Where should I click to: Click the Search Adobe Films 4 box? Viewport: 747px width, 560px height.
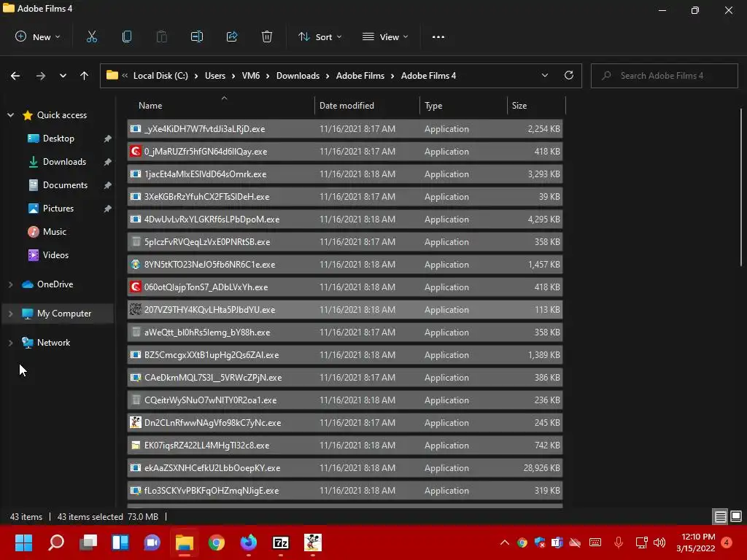tap(664, 76)
